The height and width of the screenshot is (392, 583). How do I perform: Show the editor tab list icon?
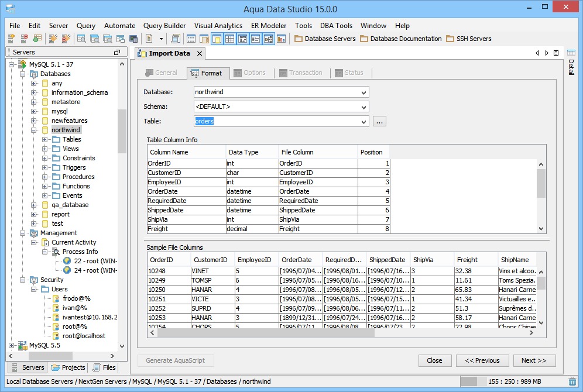(555, 53)
